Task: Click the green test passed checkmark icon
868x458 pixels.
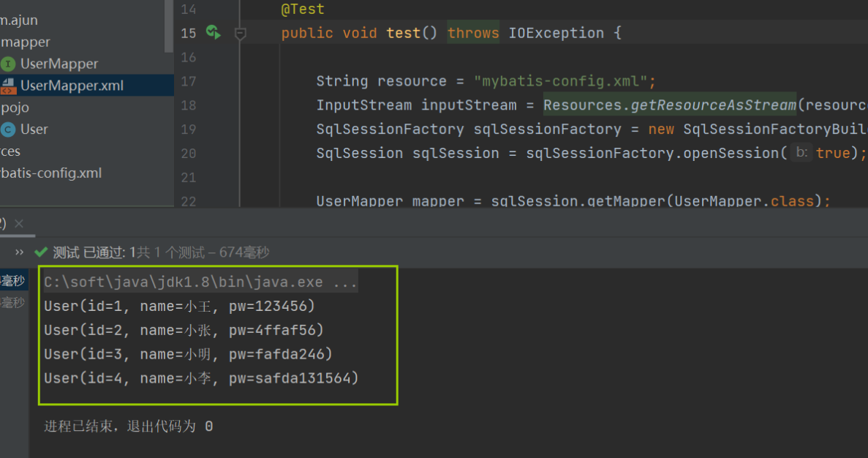Action: (40, 252)
